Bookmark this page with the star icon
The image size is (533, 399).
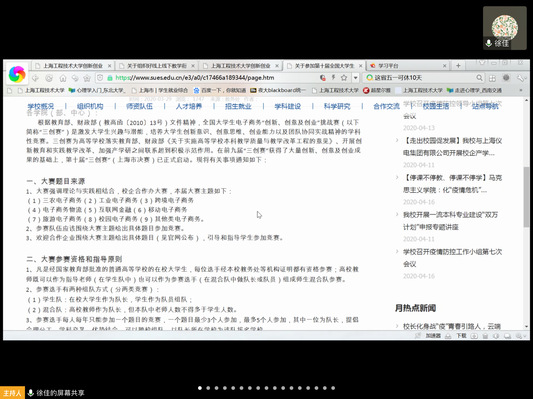tap(344, 78)
